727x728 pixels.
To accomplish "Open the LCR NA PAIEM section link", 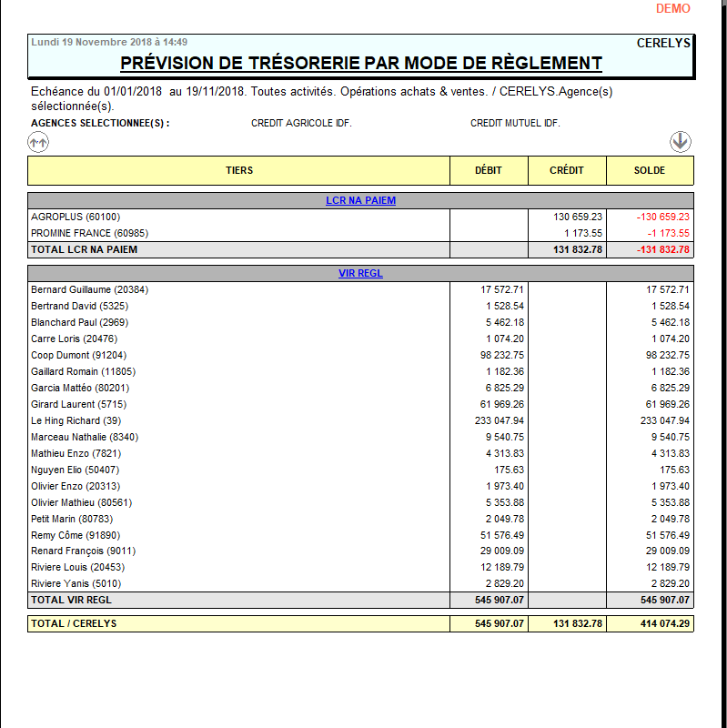I will click(x=360, y=200).
